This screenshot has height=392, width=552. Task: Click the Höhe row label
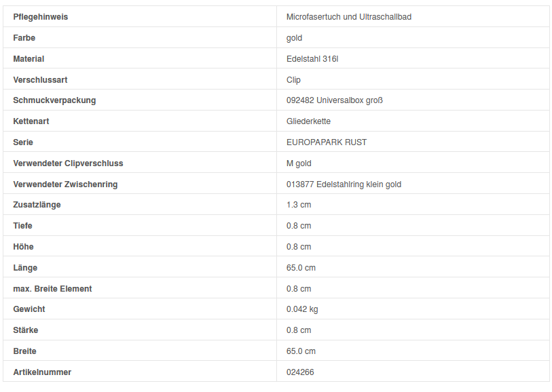pyautogui.click(x=23, y=247)
